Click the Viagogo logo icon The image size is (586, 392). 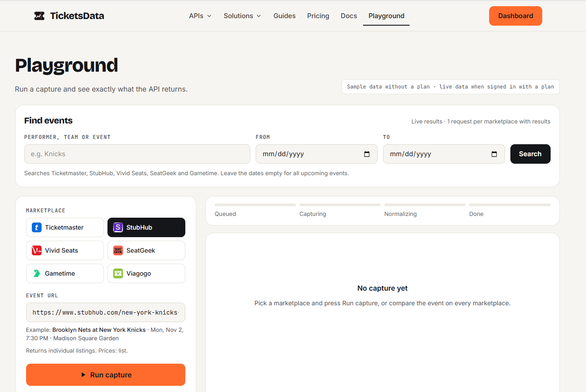point(118,273)
